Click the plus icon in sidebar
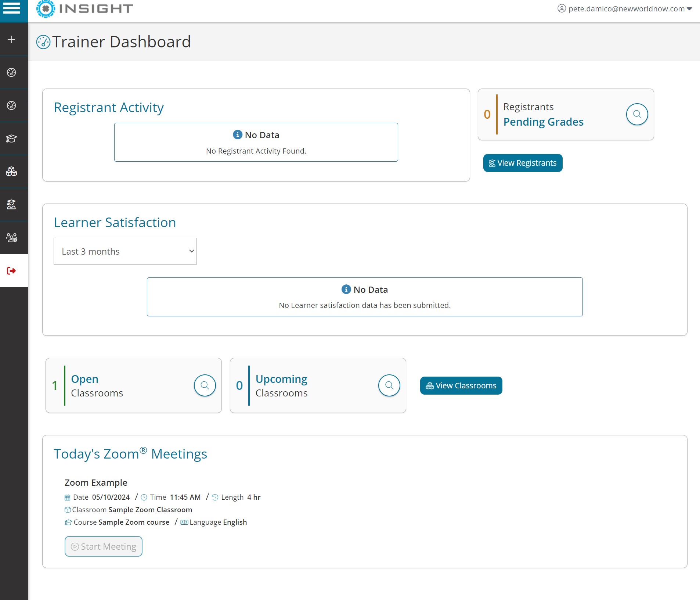The width and height of the screenshot is (700, 600). point(12,39)
